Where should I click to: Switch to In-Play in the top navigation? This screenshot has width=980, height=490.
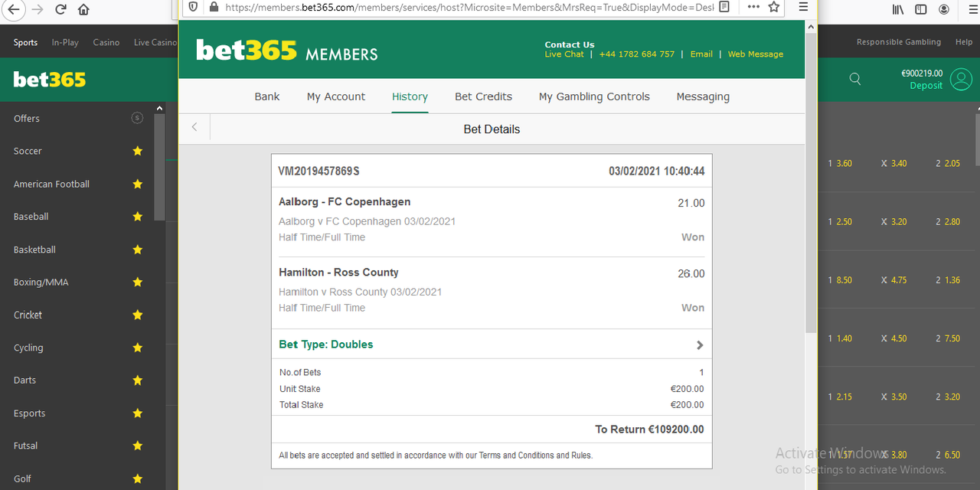[65, 42]
